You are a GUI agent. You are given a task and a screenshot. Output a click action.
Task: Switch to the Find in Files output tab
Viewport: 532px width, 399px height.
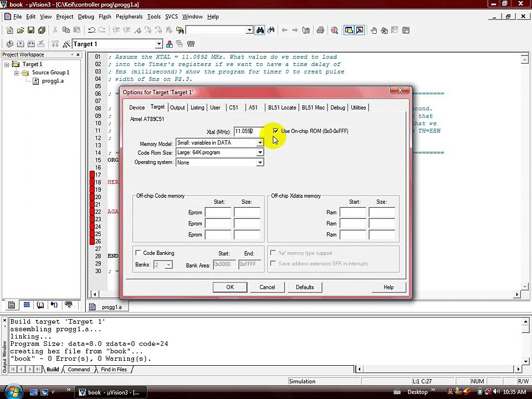coord(114,370)
